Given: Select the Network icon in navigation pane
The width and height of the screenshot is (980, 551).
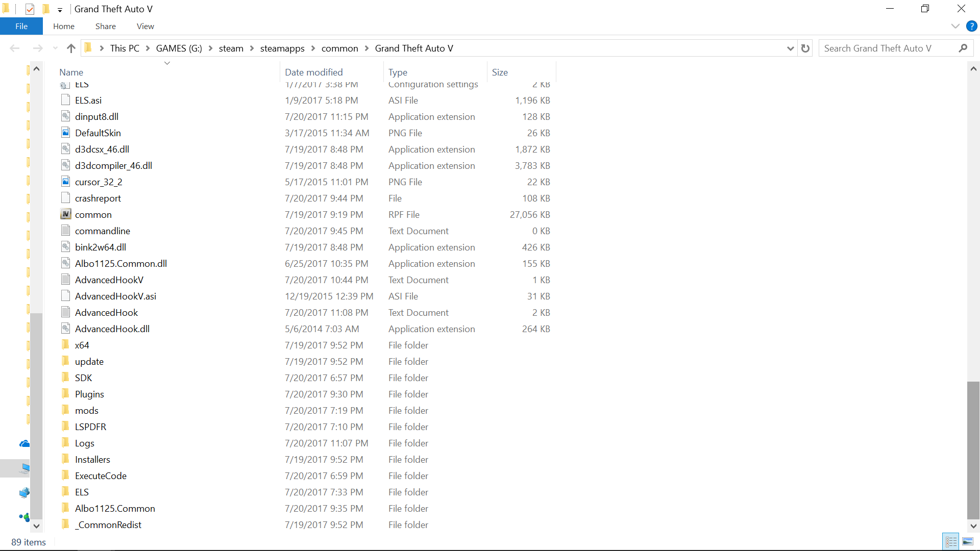Looking at the screenshot, I should click(24, 493).
